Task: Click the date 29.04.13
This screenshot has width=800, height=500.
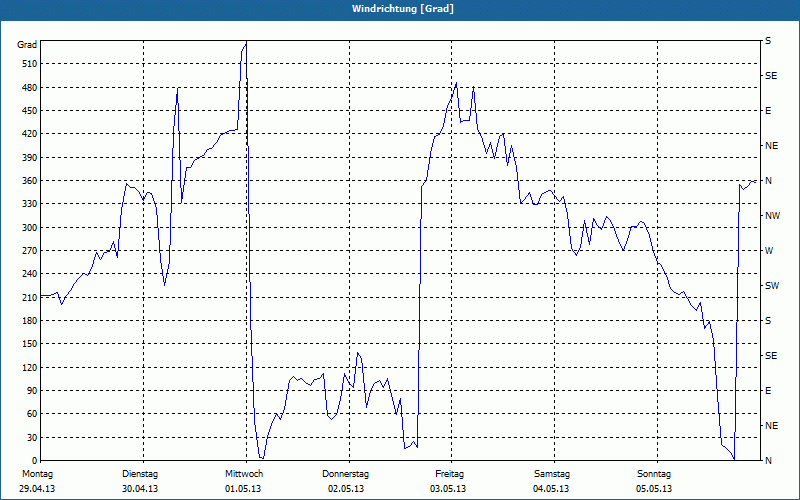Action: tap(37, 489)
